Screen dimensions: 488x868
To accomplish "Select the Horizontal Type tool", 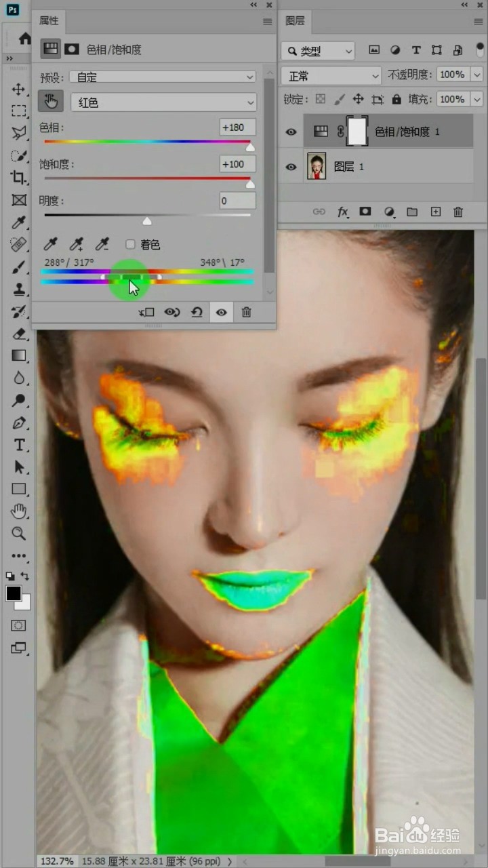I will [x=18, y=445].
